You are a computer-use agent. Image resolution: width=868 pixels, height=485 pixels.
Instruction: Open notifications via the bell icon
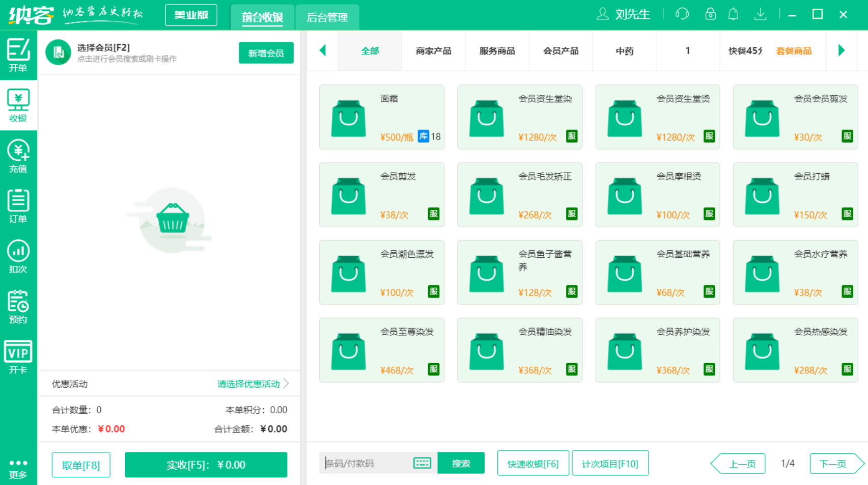coord(734,14)
